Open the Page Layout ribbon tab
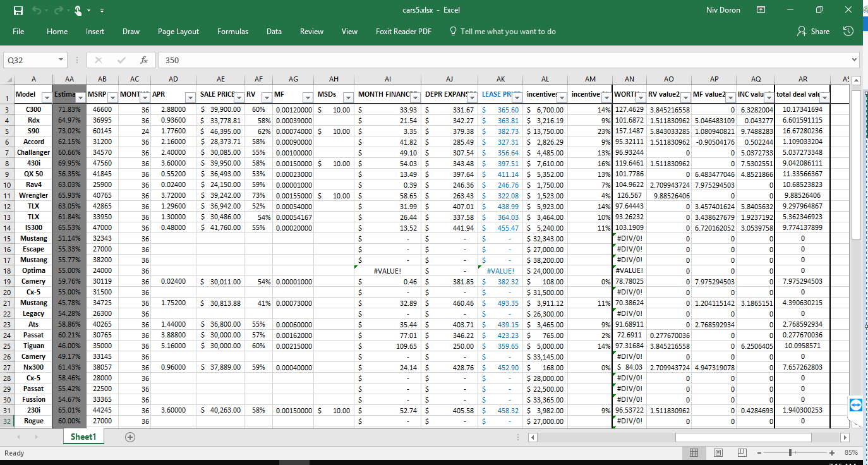This screenshot has height=465, width=868. pos(178,32)
